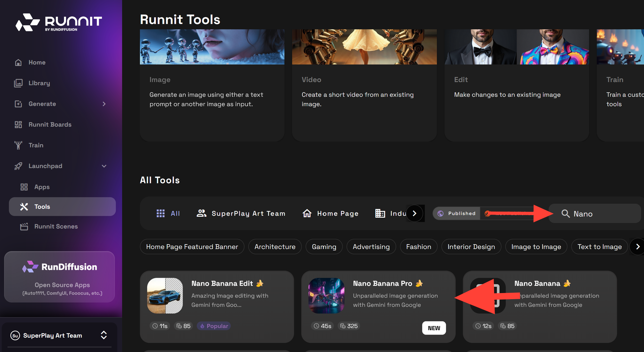Open Home from sidebar
Image resolution: width=644 pixels, height=352 pixels.
click(37, 62)
